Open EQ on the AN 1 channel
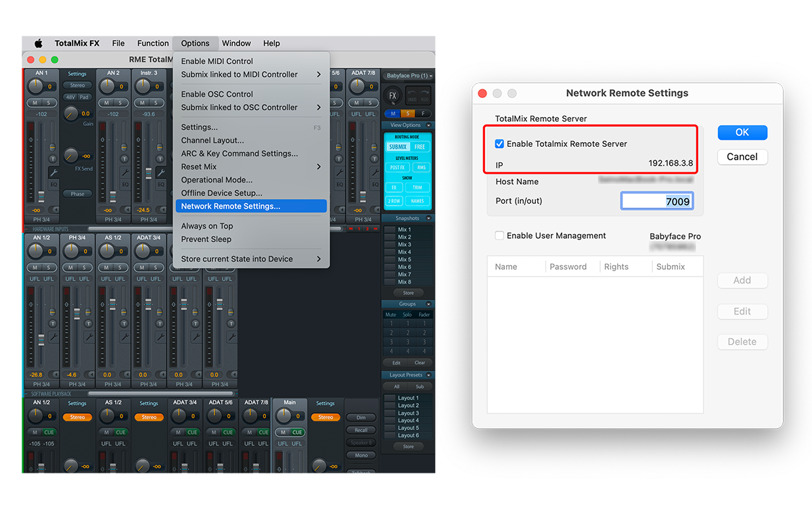Screen dimensions: 812x516 (x=53, y=183)
